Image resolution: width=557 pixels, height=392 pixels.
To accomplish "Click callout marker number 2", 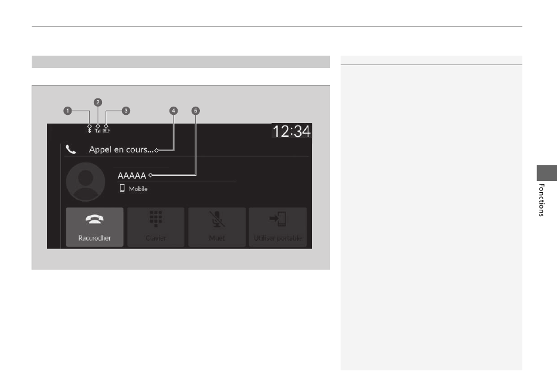I will [98, 103].
